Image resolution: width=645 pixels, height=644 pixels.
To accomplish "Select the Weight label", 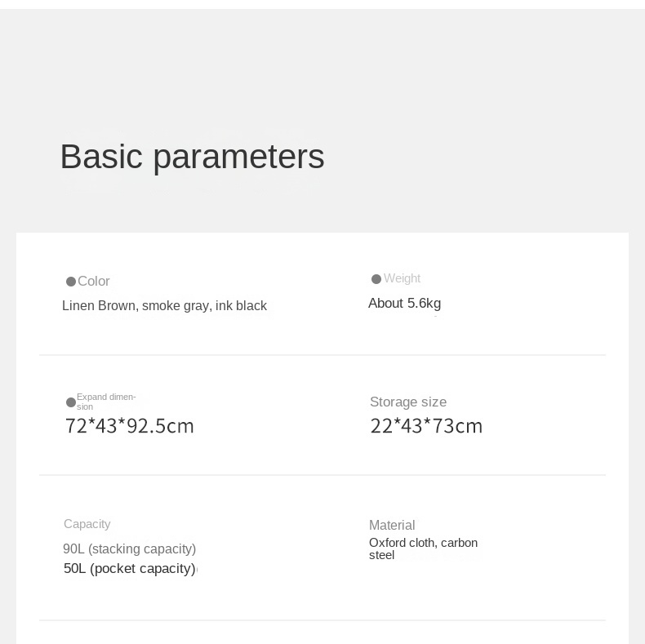I will click(402, 278).
